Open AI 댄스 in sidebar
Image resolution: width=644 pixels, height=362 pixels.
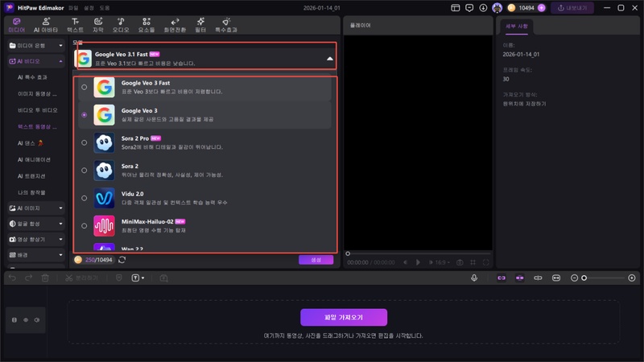coord(30,143)
